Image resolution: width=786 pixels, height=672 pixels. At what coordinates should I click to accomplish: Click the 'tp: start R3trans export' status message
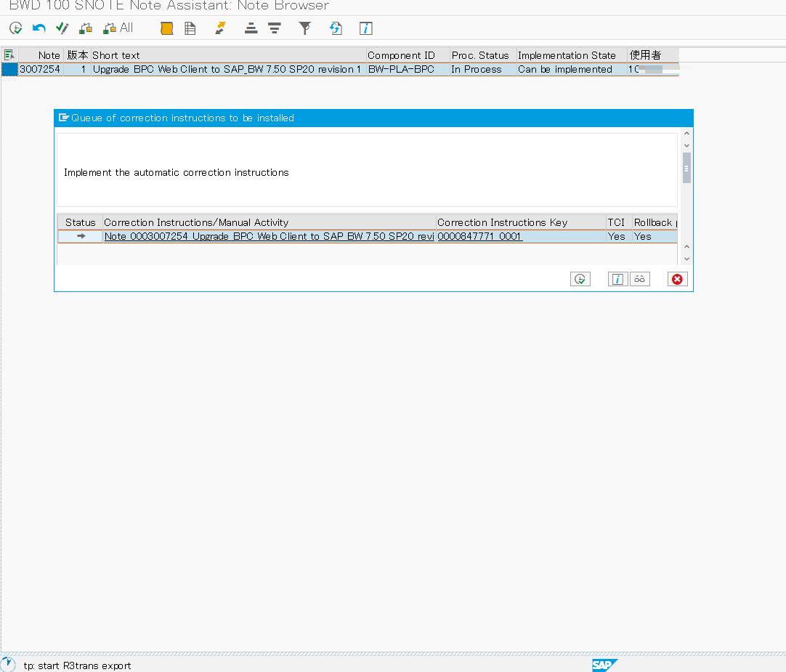[77, 665]
